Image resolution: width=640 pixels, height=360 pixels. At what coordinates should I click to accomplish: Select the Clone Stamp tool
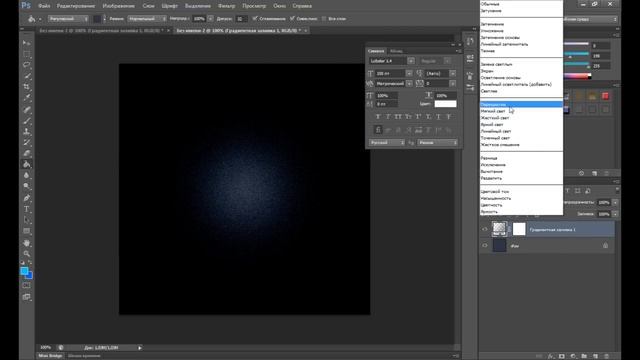(27, 131)
